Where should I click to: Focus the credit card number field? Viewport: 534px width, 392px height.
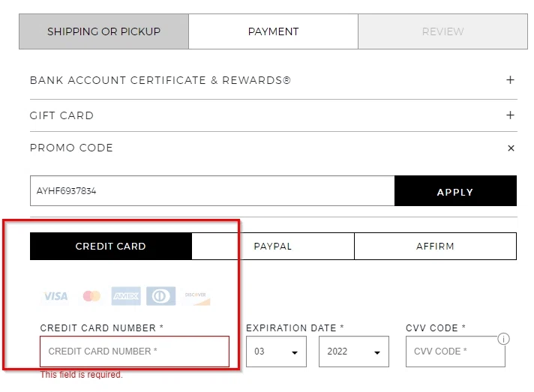point(134,352)
